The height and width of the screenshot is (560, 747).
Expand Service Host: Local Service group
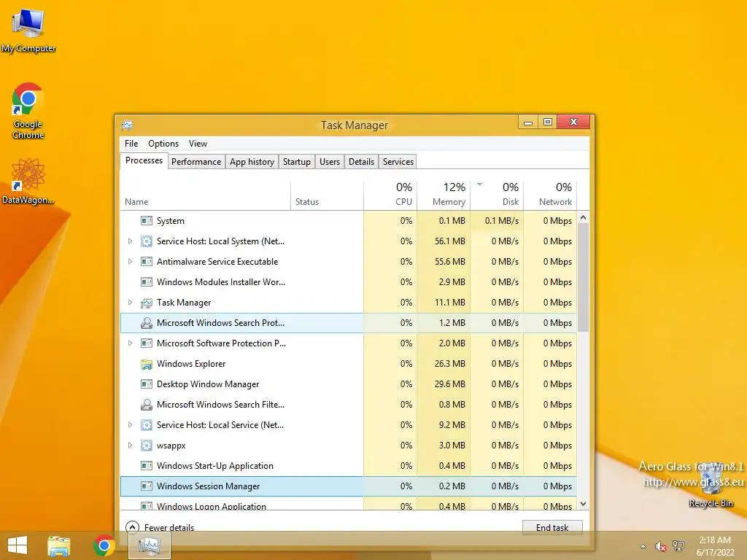(130, 425)
